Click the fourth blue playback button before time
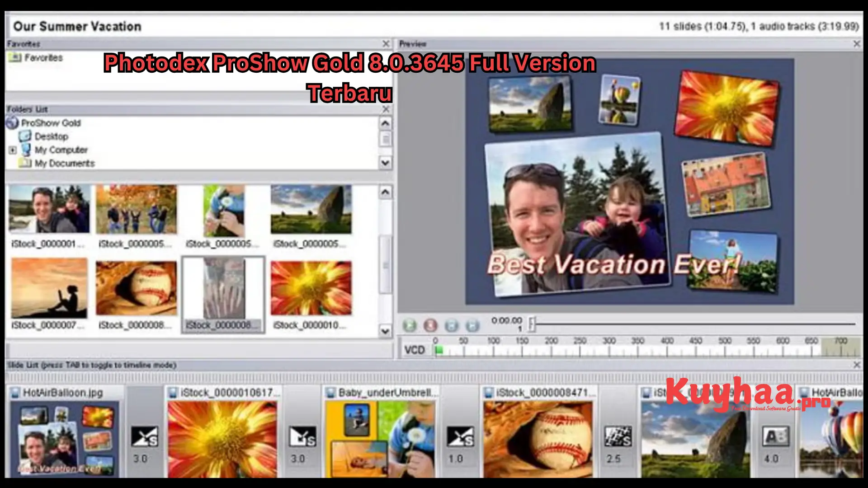The image size is (868, 488). 472,325
